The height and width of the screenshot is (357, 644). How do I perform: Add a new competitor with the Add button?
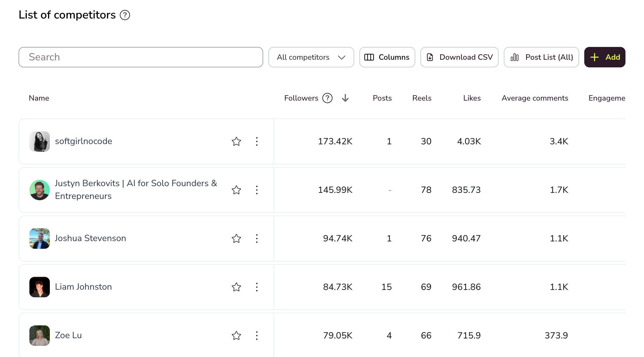click(605, 57)
